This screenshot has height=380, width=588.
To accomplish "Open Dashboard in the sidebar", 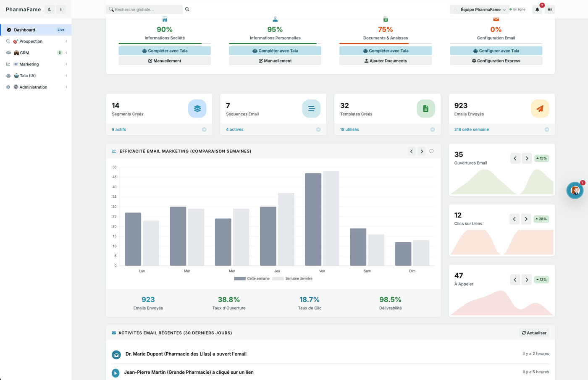I will coord(36,30).
